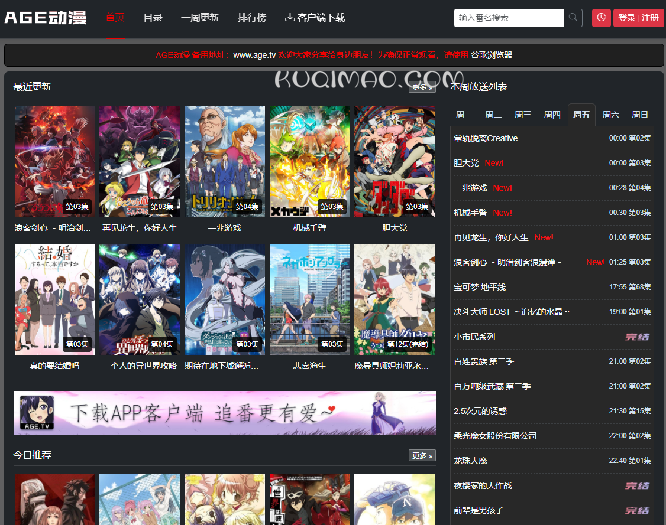Image resolution: width=666 pixels, height=525 pixels.
Task: Open 机械手臂 entry in schedule list
Action: (x=470, y=213)
